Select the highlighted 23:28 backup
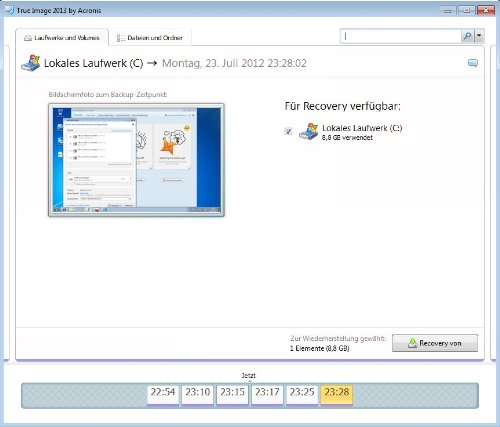This screenshot has width=500, height=427. [336, 395]
